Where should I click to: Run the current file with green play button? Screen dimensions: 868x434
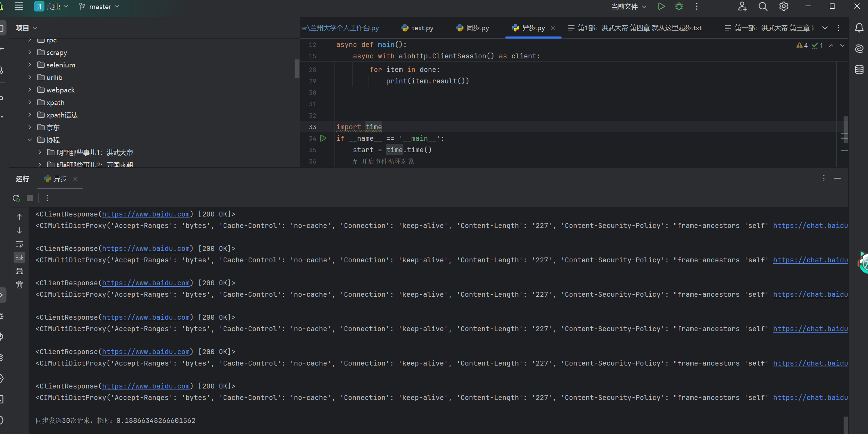tap(661, 6)
